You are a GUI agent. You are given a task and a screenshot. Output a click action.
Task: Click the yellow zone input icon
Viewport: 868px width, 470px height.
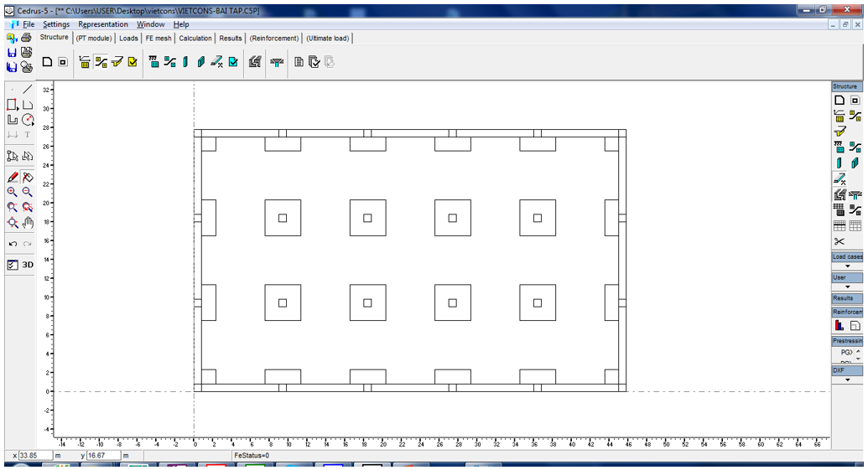[85, 62]
